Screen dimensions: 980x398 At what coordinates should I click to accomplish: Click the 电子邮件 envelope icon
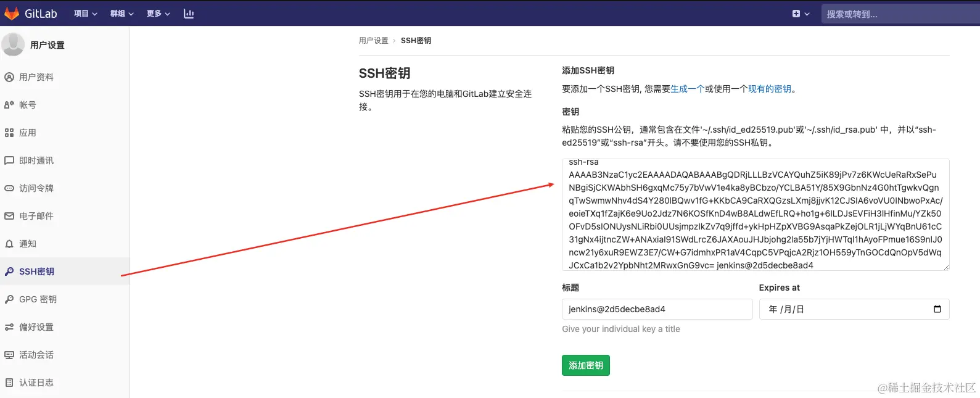(x=9, y=216)
